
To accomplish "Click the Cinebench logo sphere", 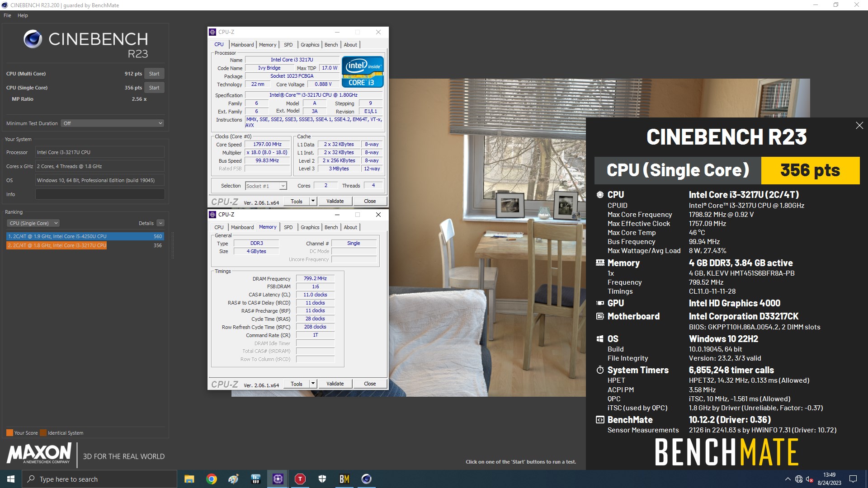I will [x=33, y=39].
